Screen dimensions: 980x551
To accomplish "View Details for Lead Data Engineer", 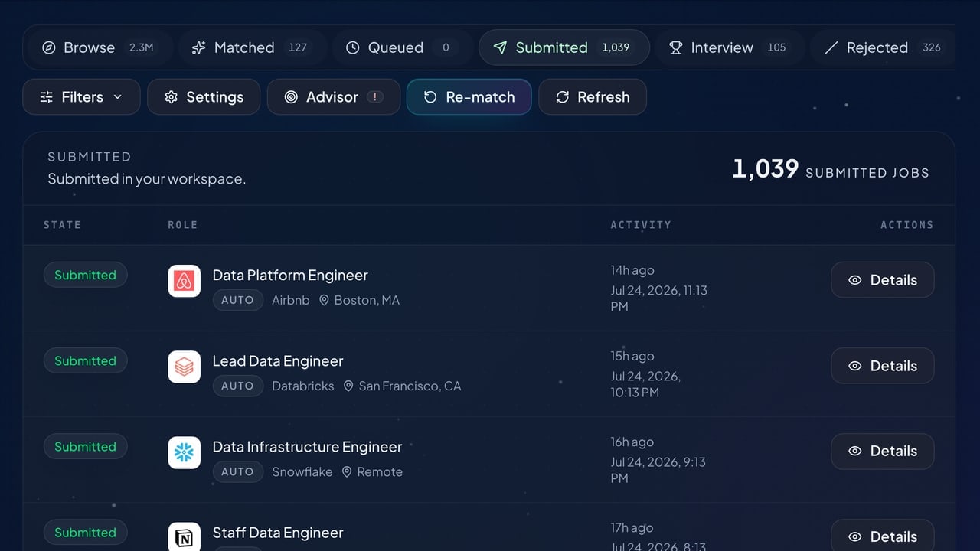I will pos(883,366).
